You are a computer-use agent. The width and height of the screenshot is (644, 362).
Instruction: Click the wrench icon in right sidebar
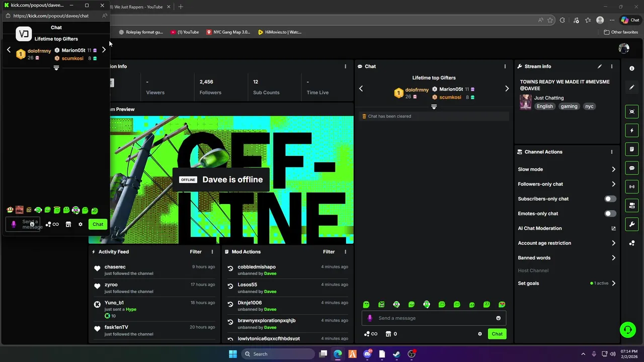pos(632,224)
